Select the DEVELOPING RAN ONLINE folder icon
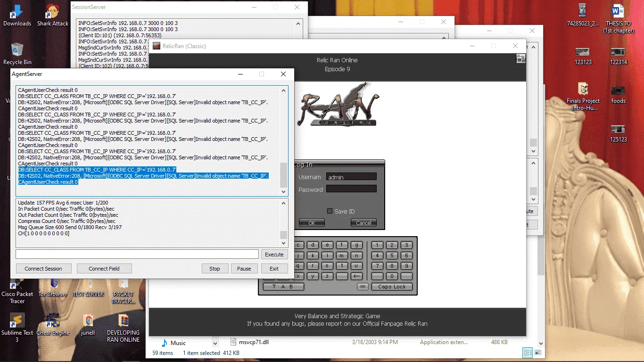 124,321
